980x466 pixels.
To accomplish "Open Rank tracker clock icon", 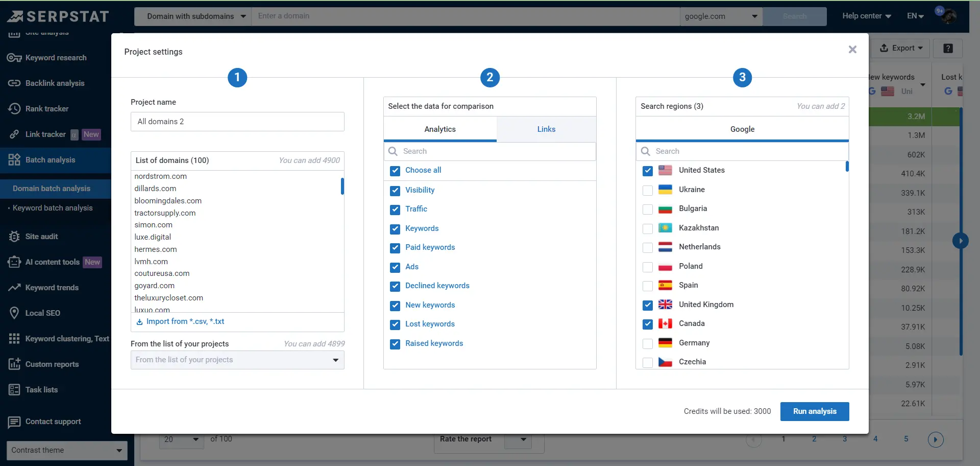I will pyautogui.click(x=14, y=109).
